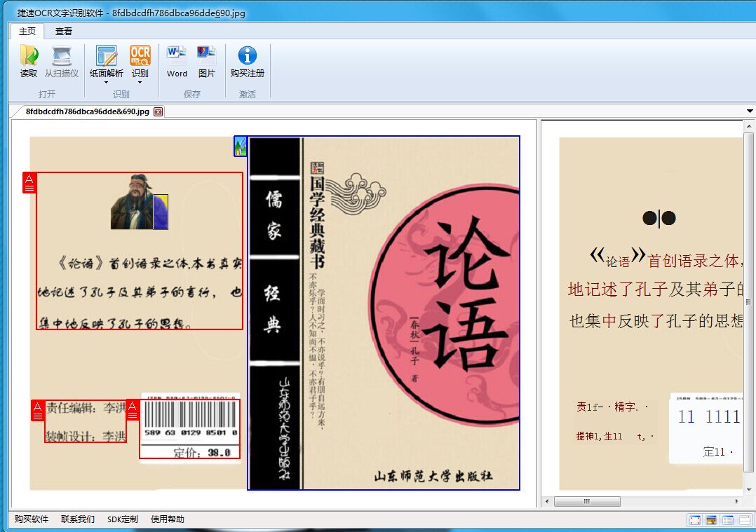This screenshot has width=756, height=532.
Task: Click the result panel's horizontal scrollbar thumb
Action: coord(587,502)
